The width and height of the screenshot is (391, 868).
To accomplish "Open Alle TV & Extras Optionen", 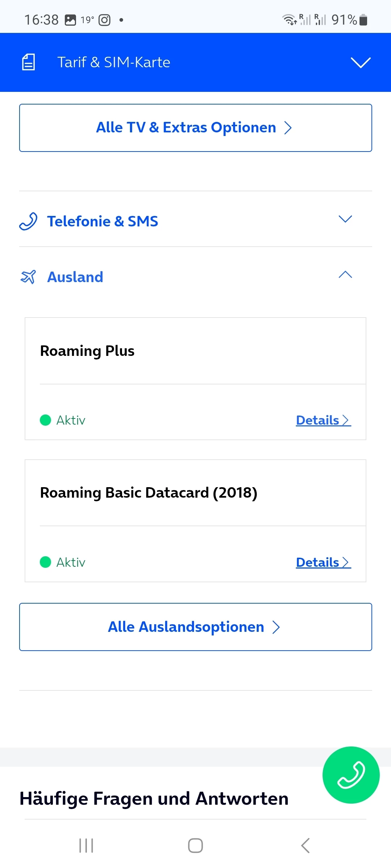I will (x=195, y=128).
